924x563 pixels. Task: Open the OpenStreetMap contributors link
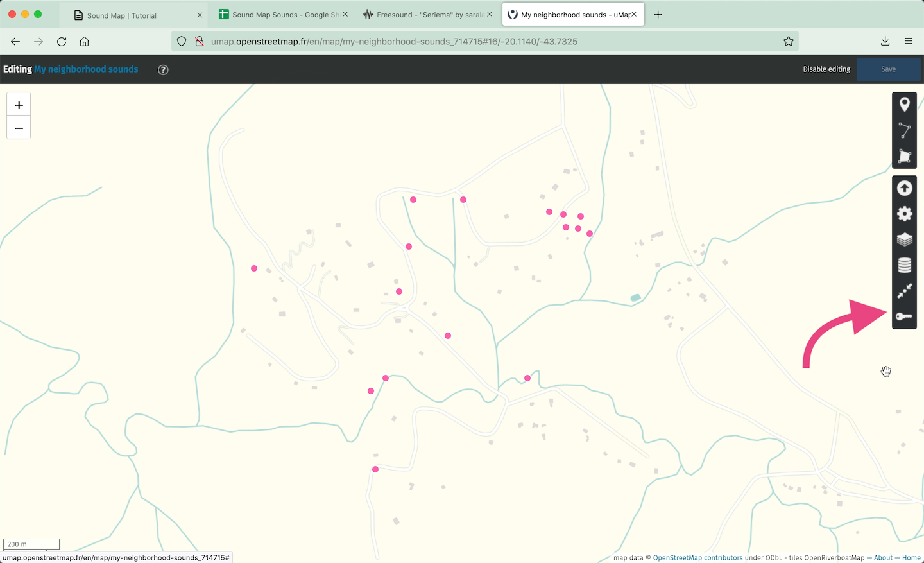697,558
